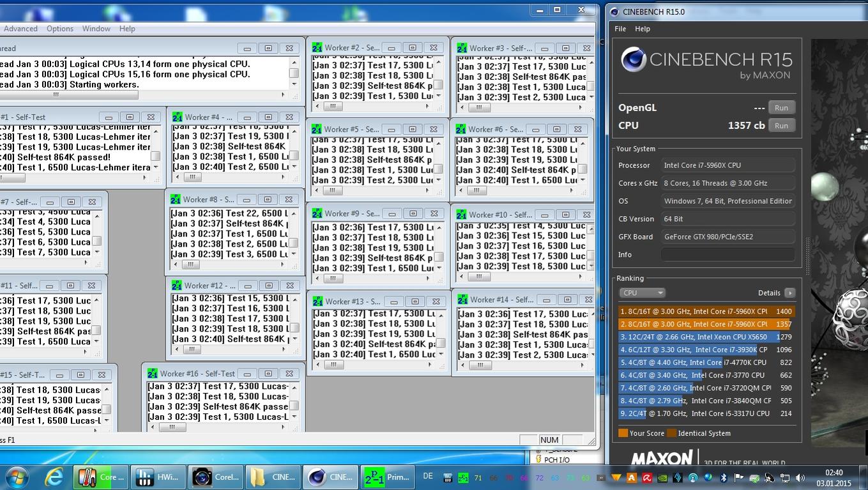Select i7-3720QM ranking entry
Image resolution: width=868 pixels, height=490 pixels.
point(706,388)
